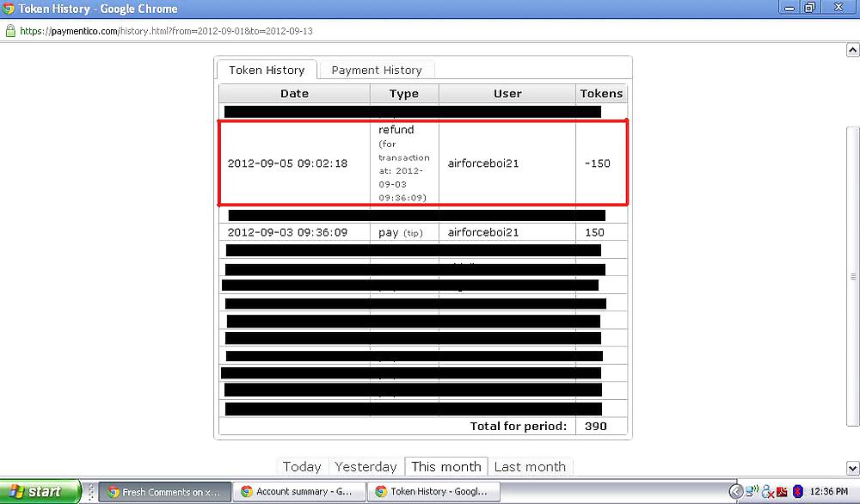View Last month token history
860x504 pixels.
[530, 466]
